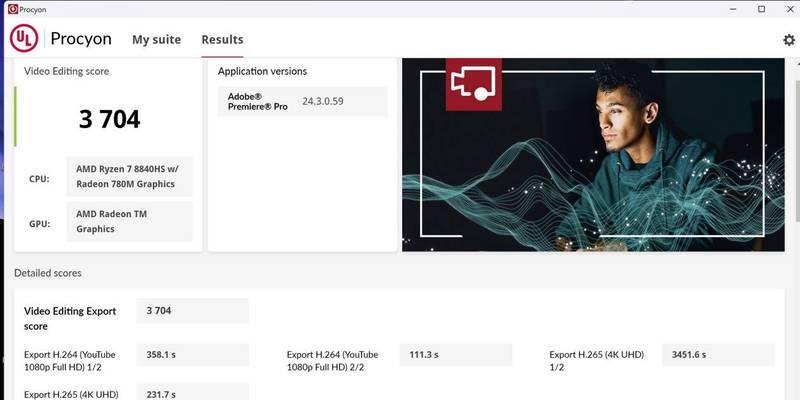The height and width of the screenshot is (400, 800).
Task: Click the 3451.6 s export time
Action: pos(718,355)
